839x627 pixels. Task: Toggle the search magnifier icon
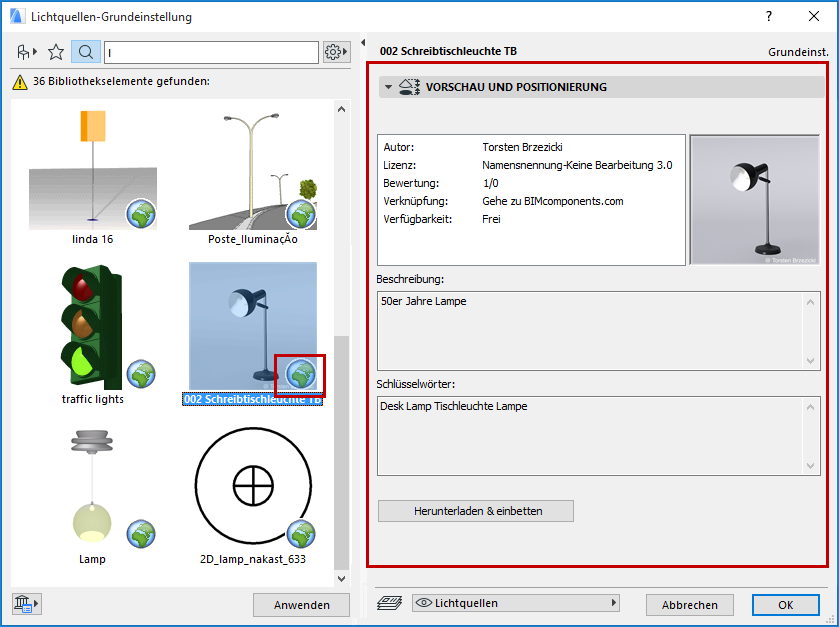pos(86,52)
